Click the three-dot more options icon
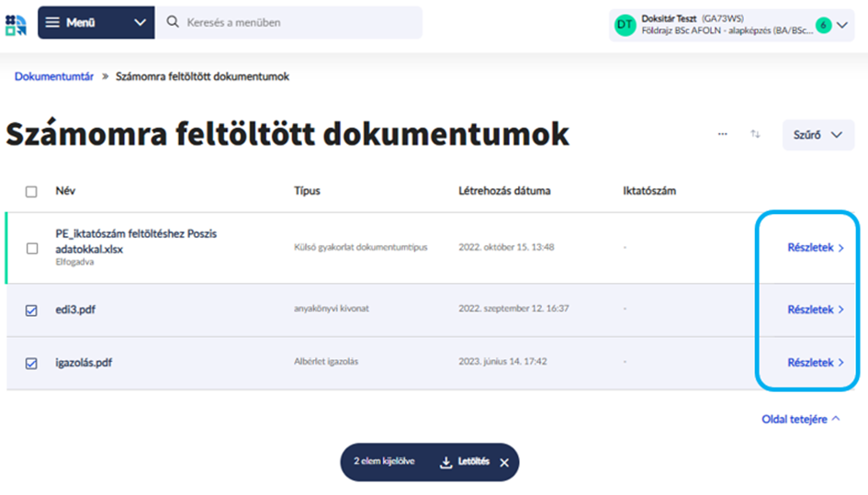Screen dimensions: 868x495 (x=723, y=134)
